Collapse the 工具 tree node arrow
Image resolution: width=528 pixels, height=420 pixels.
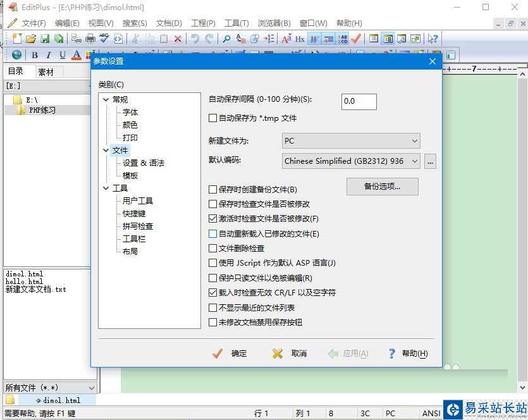tap(106, 188)
